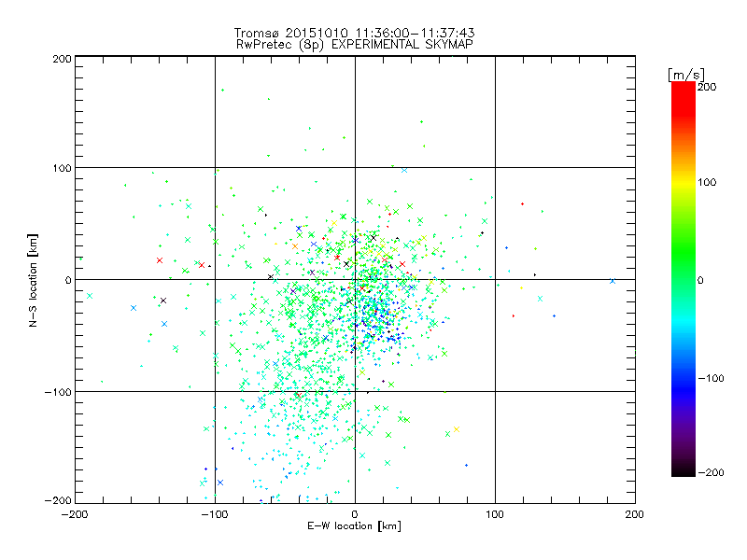
Task: Click the plot title 'Tromsø 20151010 11:36:00-11:37:43'
Action: [x=355, y=33]
